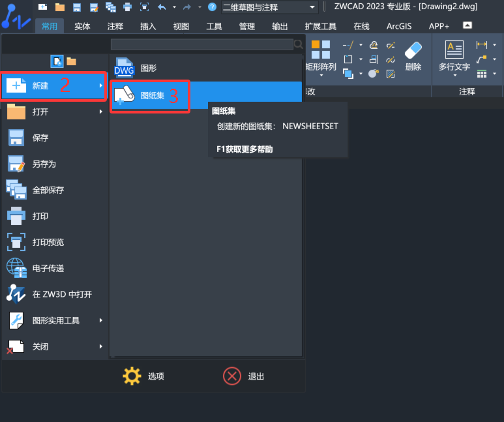Click the Save All icon in quick access toolbar
The width and height of the screenshot is (504, 422).
pos(111,7)
